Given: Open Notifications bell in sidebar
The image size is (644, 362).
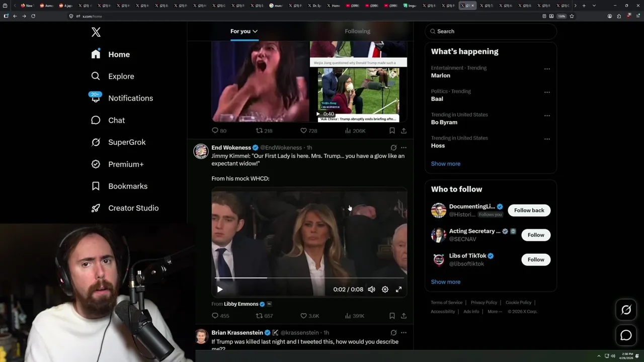Looking at the screenshot, I should (x=96, y=98).
